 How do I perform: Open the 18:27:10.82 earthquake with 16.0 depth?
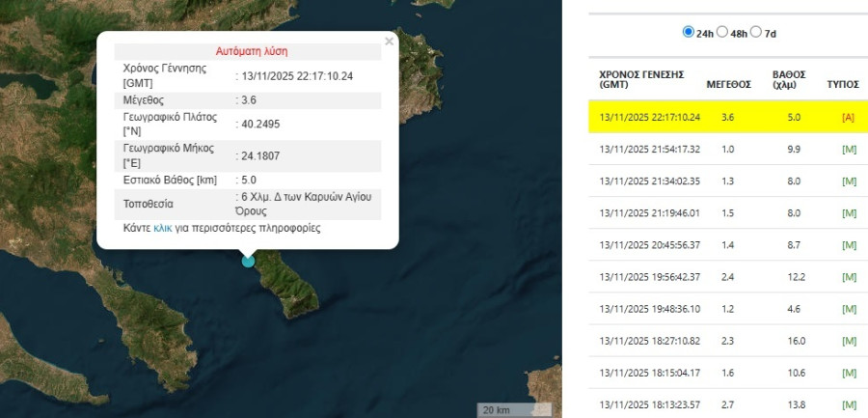coord(650,341)
